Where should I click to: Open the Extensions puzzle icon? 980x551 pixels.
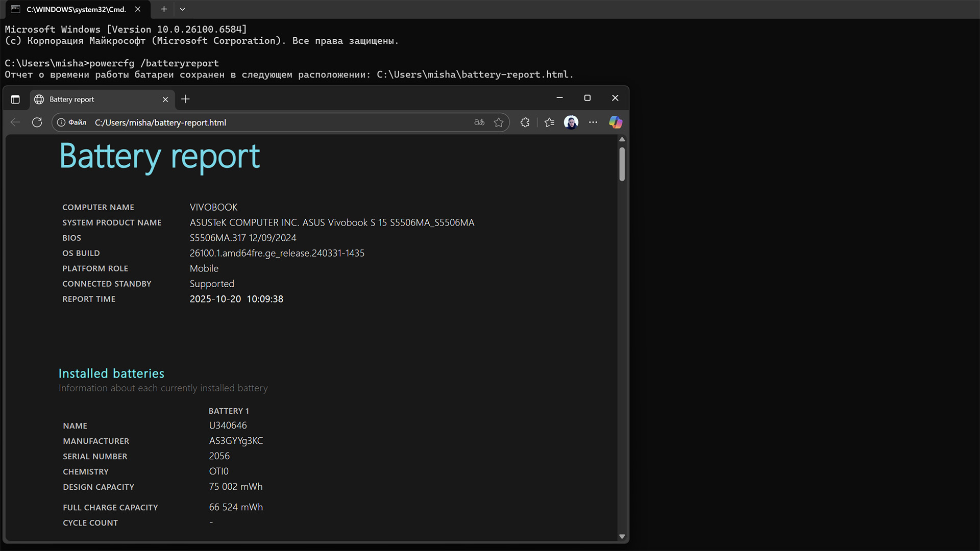(525, 122)
